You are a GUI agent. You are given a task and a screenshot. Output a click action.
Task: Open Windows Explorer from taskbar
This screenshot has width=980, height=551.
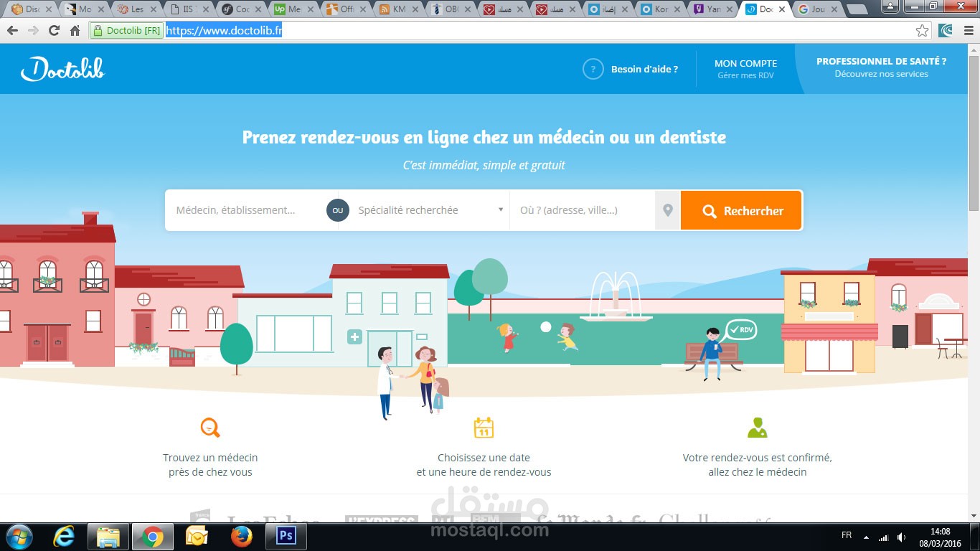pyautogui.click(x=108, y=537)
